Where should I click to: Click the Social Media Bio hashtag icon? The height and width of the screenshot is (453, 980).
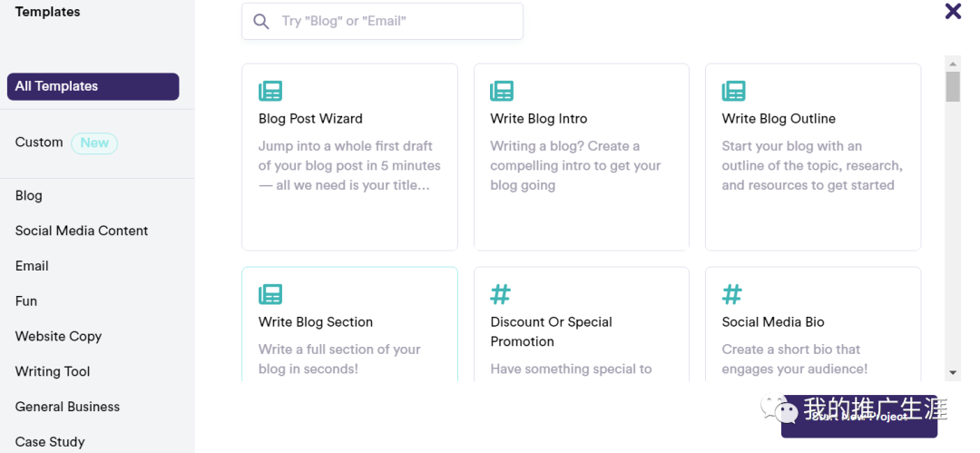coord(732,294)
